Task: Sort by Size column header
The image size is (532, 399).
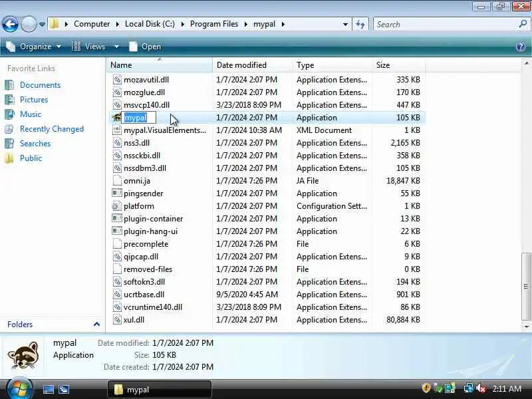Action: 398,65
